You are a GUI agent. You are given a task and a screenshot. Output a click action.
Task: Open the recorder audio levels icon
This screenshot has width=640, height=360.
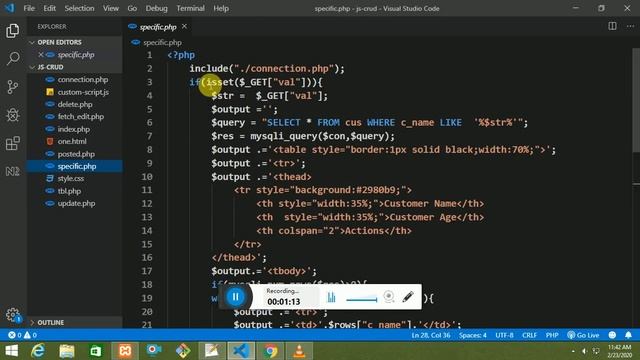click(331, 297)
